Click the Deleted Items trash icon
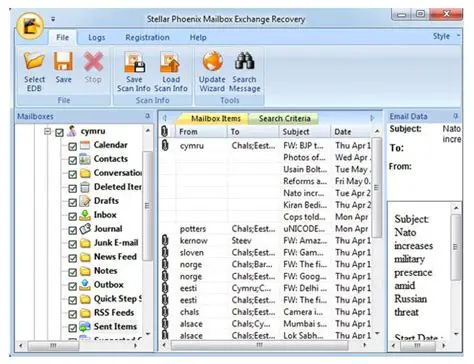Screen dimensions: 474x364 tap(85, 187)
